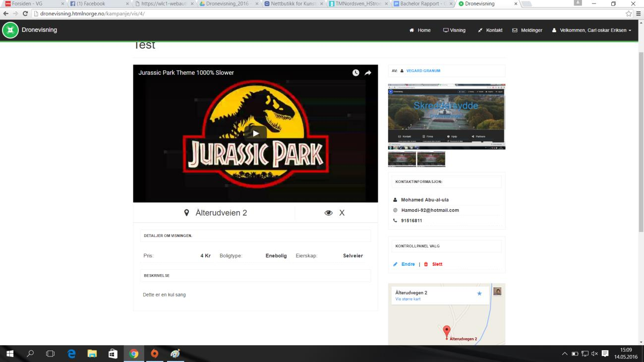Open a new browser tab

(527, 4)
